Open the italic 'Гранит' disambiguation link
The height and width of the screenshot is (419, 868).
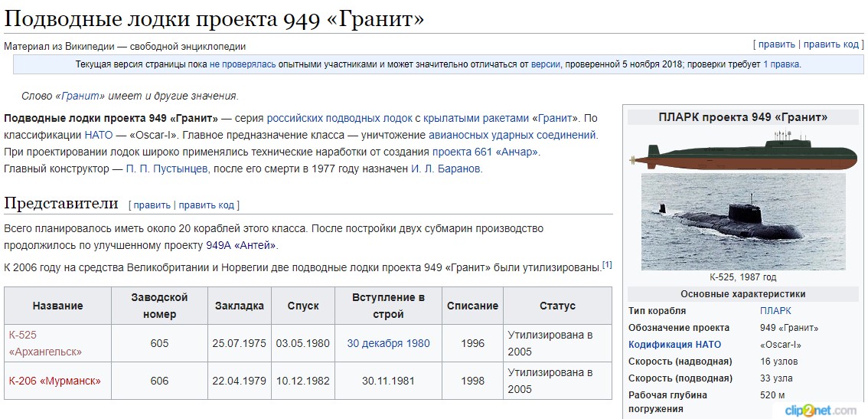coord(83,96)
